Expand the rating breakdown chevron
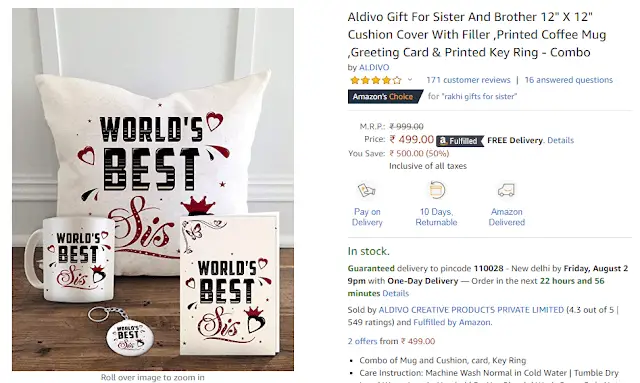The image size is (640, 383). 410,80
